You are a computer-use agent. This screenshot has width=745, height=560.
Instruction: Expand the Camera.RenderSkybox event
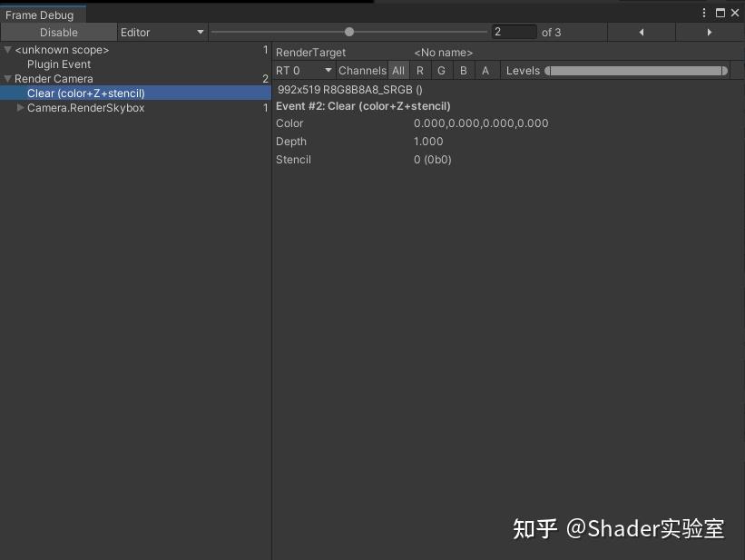point(21,107)
